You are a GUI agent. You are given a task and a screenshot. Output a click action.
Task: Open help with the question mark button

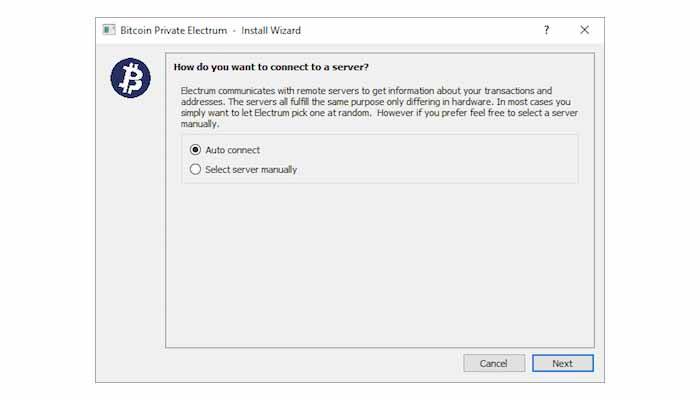(x=546, y=30)
